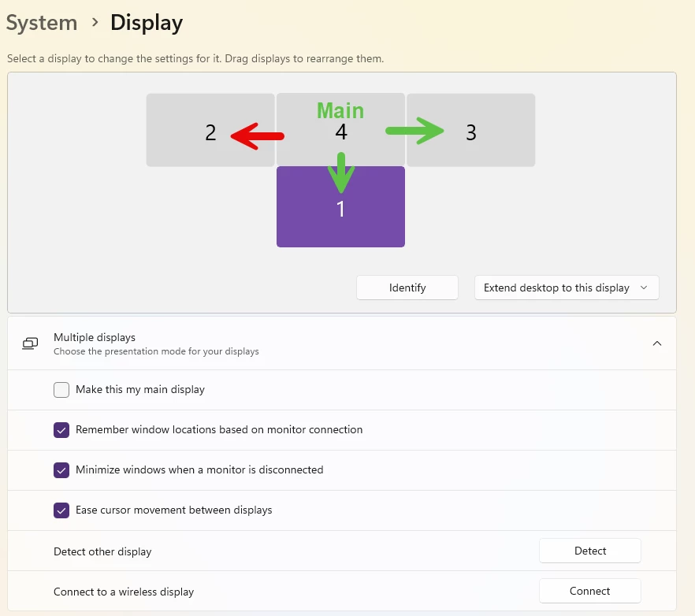Click the Detect other display label
695x616 pixels.
102,551
